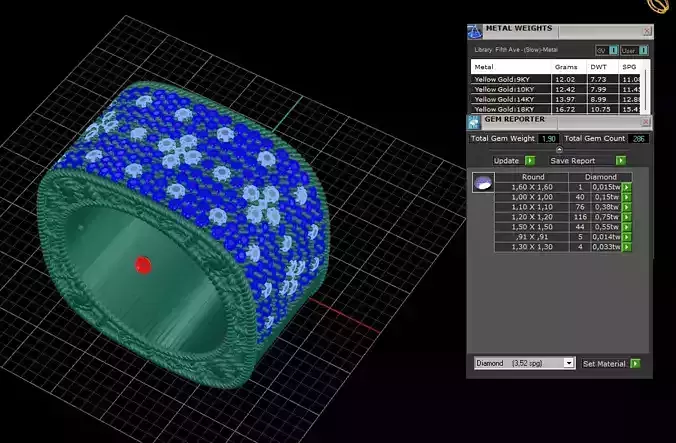The width and height of the screenshot is (676, 443).
Task: Click the Save Report button label
Action: click(573, 161)
